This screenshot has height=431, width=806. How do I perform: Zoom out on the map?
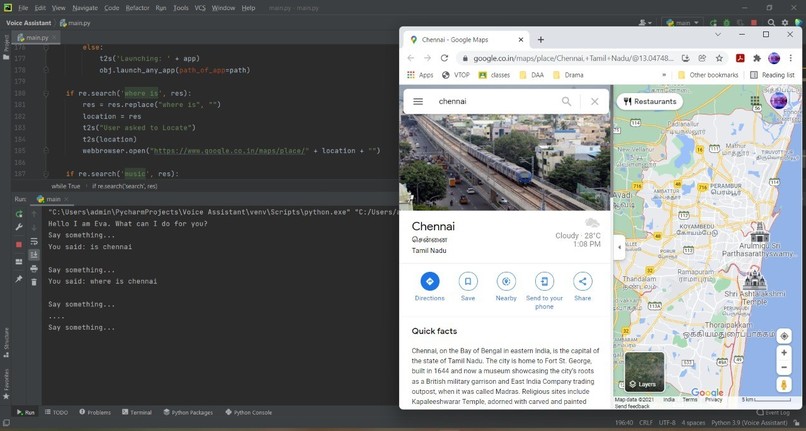[x=784, y=367]
